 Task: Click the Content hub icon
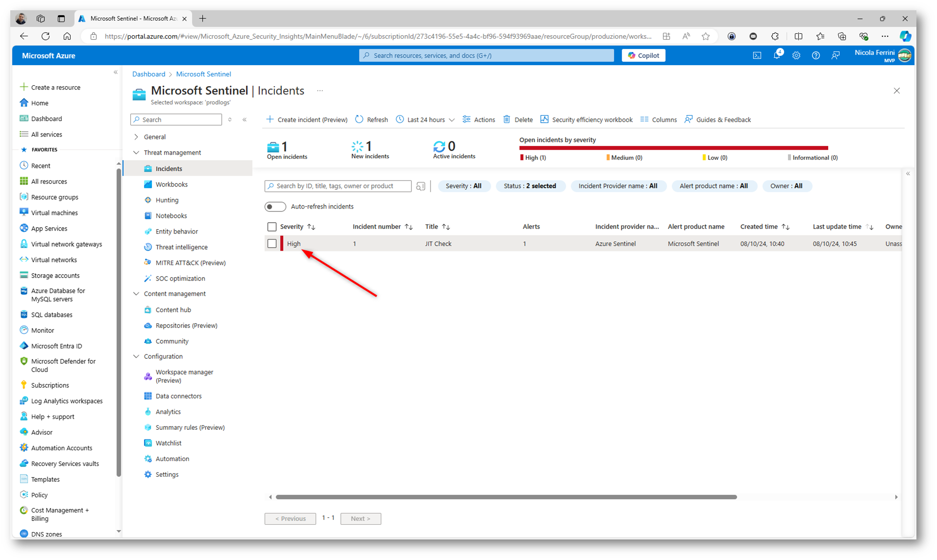[x=148, y=309]
